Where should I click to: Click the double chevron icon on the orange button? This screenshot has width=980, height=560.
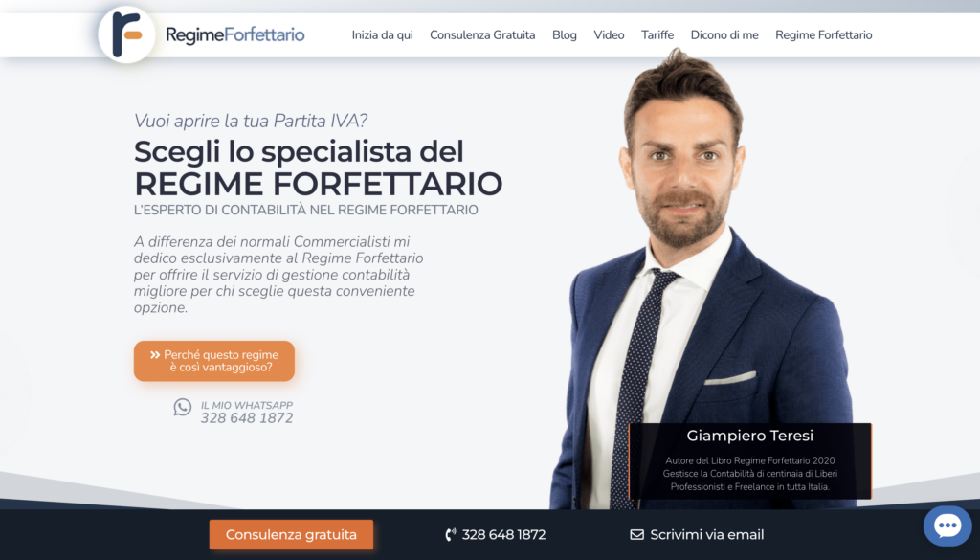pos(155,354)
